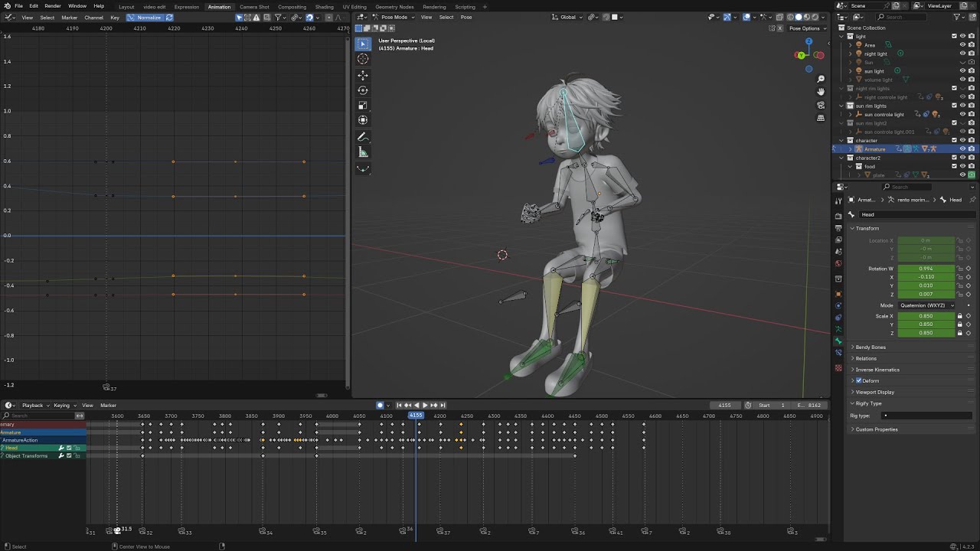
Task: Open the Object Data armature properties tab
Action: (838, 329)
